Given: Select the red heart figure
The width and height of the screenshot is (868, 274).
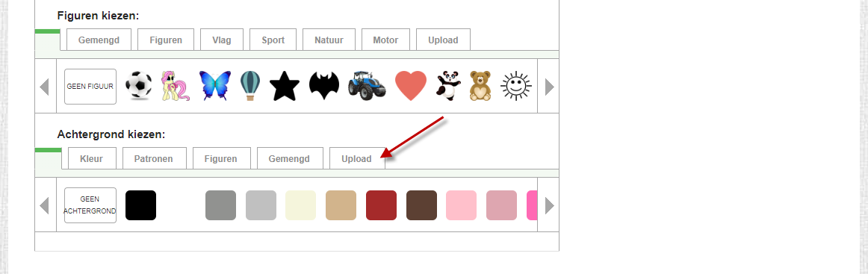Looking at the screenshot, I should tap(411, 86).
